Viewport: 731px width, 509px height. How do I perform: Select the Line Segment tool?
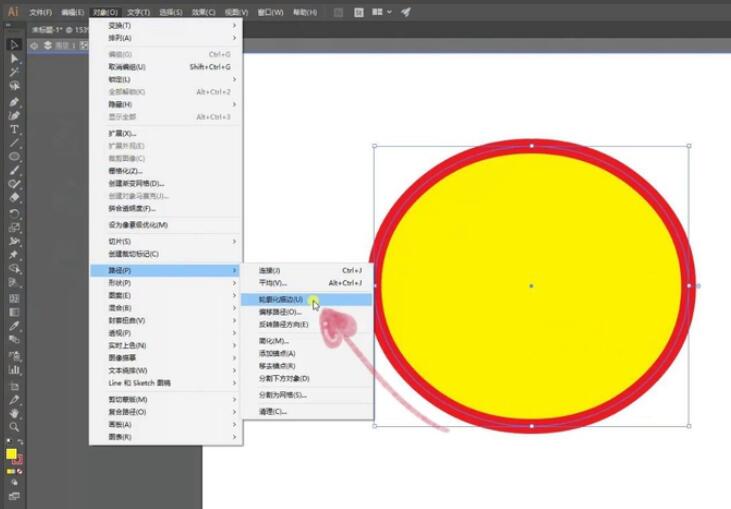(x=14, y=143)
